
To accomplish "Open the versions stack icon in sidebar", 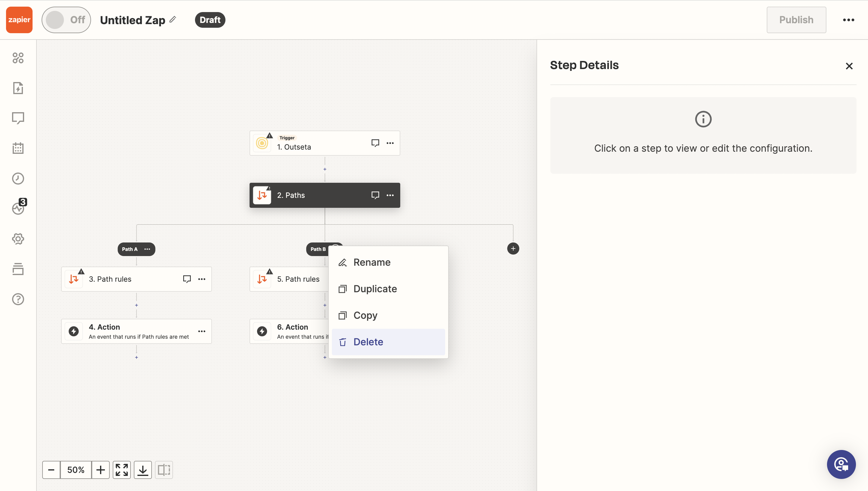I will click(x=18, y=269).
